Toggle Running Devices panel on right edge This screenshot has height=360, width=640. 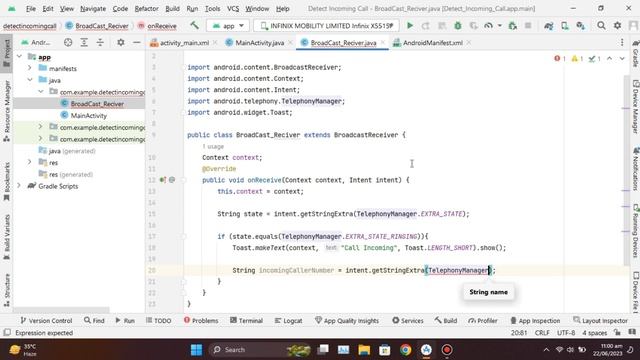[x=636, y=231]
